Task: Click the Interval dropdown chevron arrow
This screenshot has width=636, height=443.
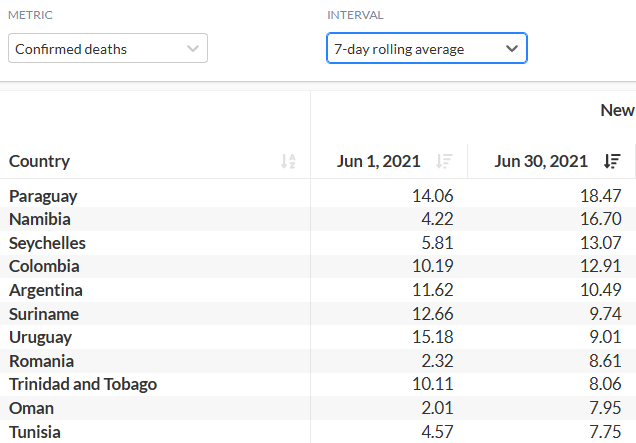Action: point(512,49)
